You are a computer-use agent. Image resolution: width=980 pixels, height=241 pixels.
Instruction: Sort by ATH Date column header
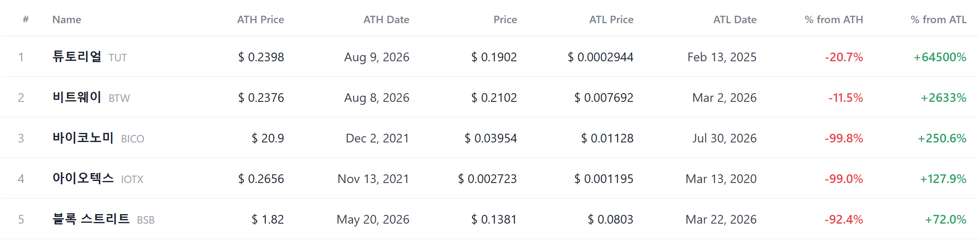pos(386,19)
